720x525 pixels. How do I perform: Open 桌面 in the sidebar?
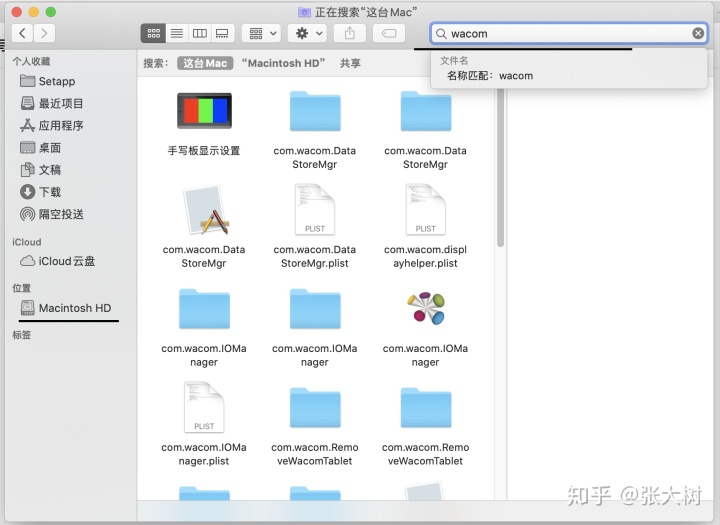[x=41, y=147]
